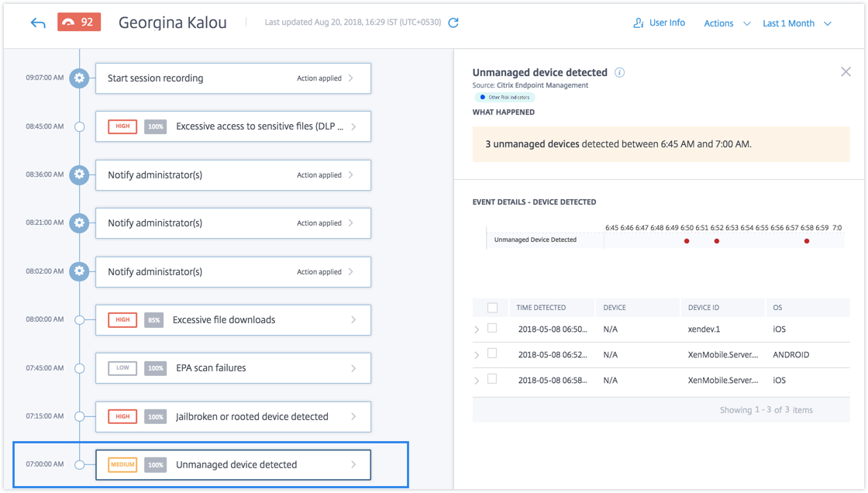Viewport: 868px width, 493px height.
Task: Click gear icon for Start session recording
Action: (79, 78)
